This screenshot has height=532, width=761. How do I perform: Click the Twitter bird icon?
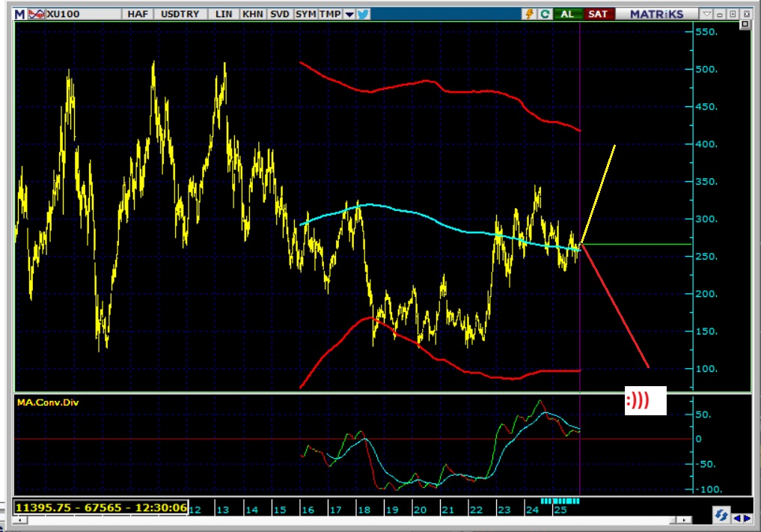point(364,14)
